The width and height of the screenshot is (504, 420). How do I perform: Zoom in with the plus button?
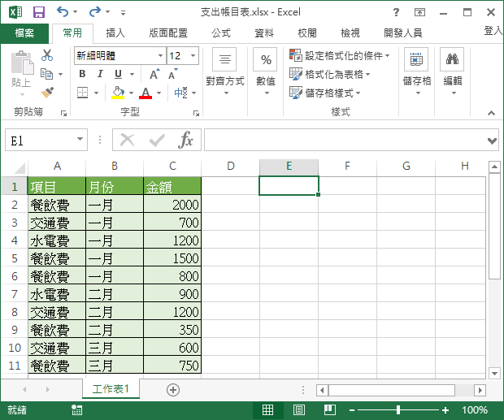coord(445,410)
